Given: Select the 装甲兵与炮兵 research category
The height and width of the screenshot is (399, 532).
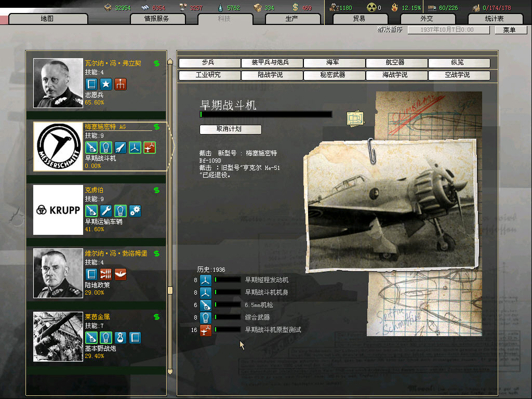Looking at the screenshot, I should point(272,62).
